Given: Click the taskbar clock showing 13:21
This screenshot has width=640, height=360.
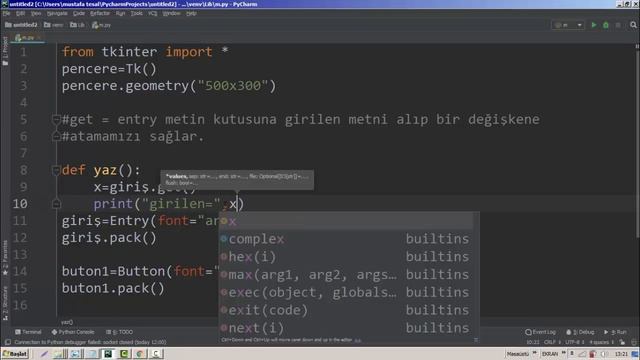Looking at the screenshot, I should coord(621,354).
